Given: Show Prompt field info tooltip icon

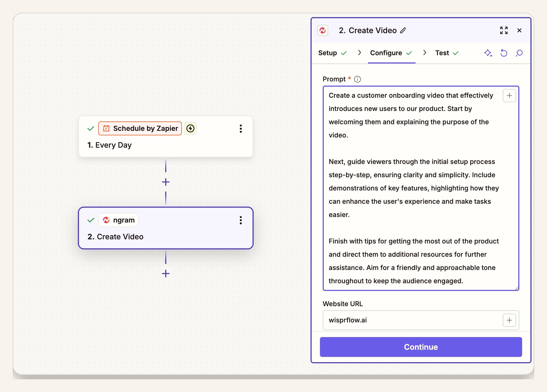Looking at the screenshot, I should [x=357, y=79].
